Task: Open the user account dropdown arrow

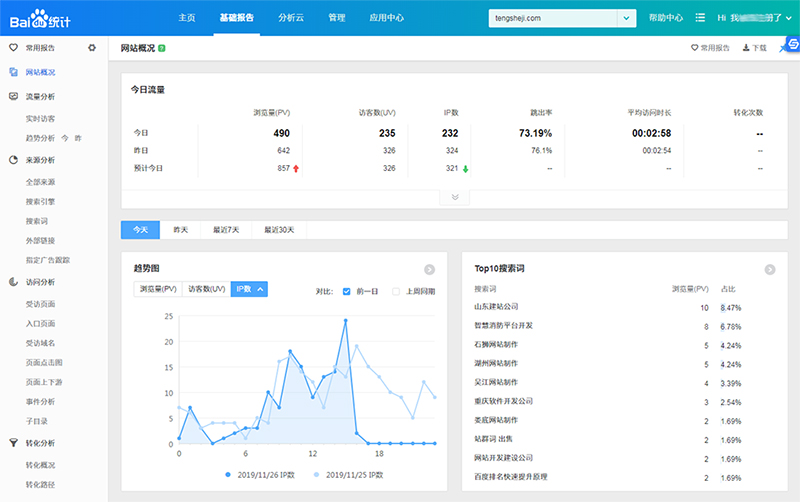Action: click(x=789, y=18)
